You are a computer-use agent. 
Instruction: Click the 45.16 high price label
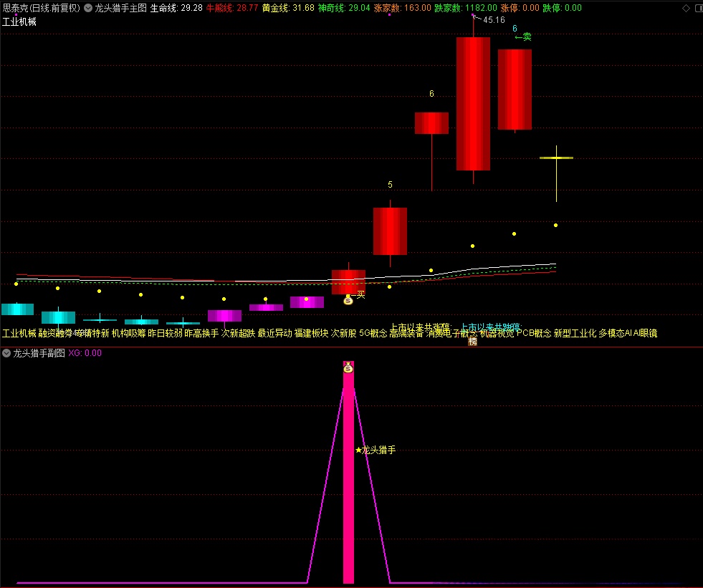(x=494, y=20)
